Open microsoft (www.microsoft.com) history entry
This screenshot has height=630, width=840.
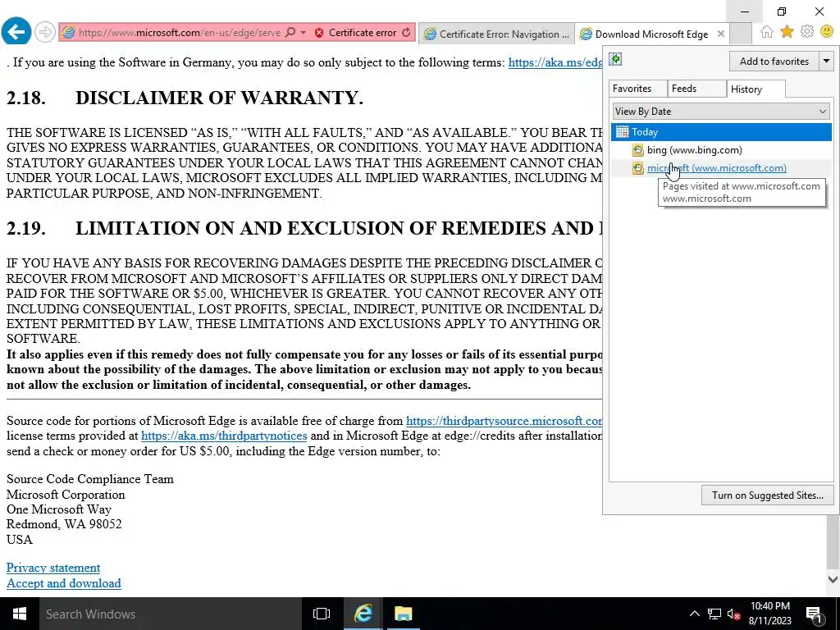[x=717, y=168]
